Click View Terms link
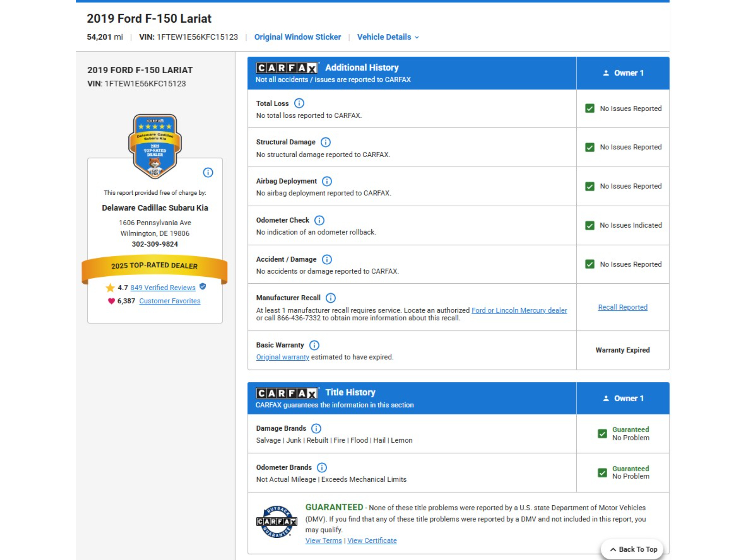This screenshot has width=747, height=560. (324, 541)
